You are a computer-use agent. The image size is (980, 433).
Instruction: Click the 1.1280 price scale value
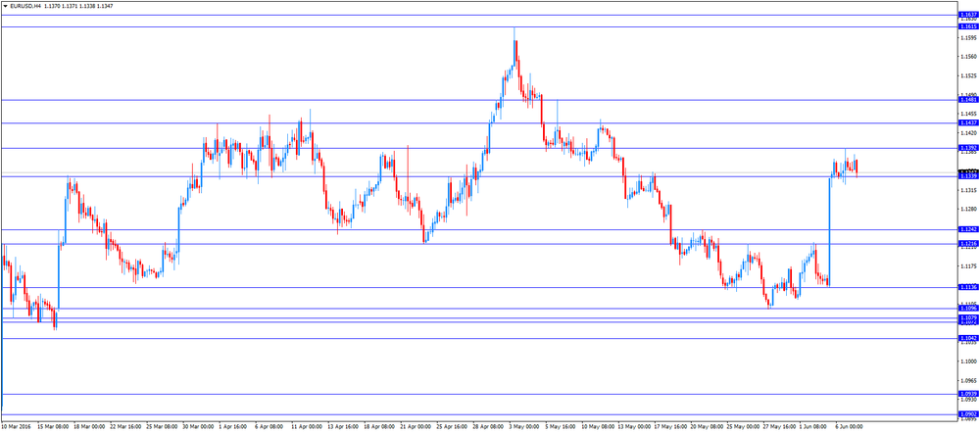[x=968, y=210]
